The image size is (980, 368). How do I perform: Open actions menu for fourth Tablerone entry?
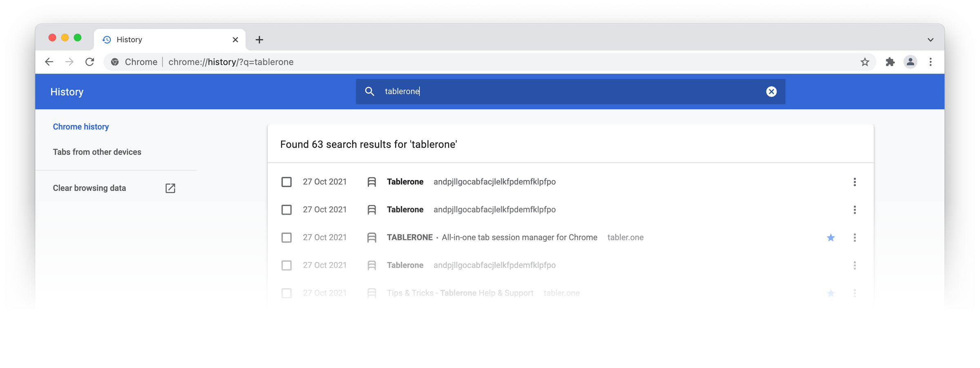click(x=855, y=265)
